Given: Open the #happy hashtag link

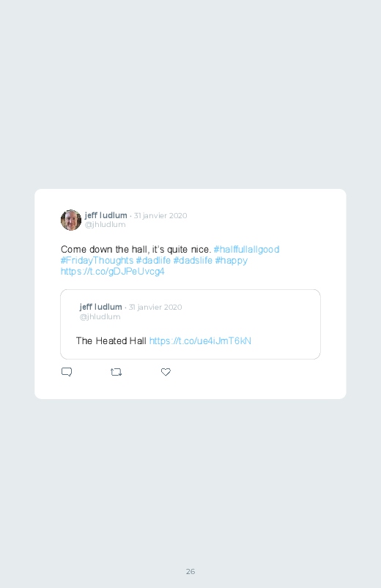Looking at the screenshot, I should click(232, 260).
